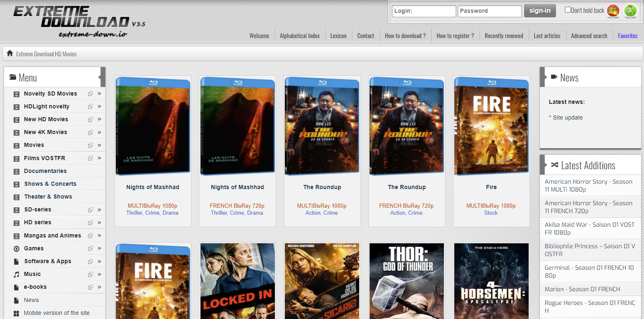Screen dimensions: 644x319
Task: Click the Games controller icon
Action: pos(17,249)
